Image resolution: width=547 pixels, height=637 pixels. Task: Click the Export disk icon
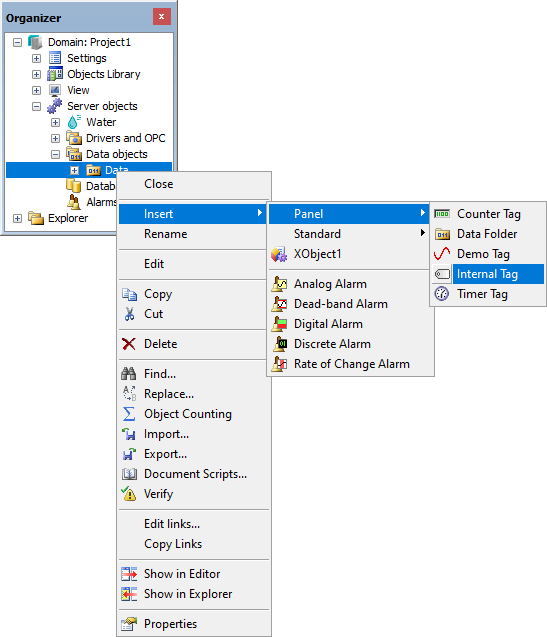[129, 454]
